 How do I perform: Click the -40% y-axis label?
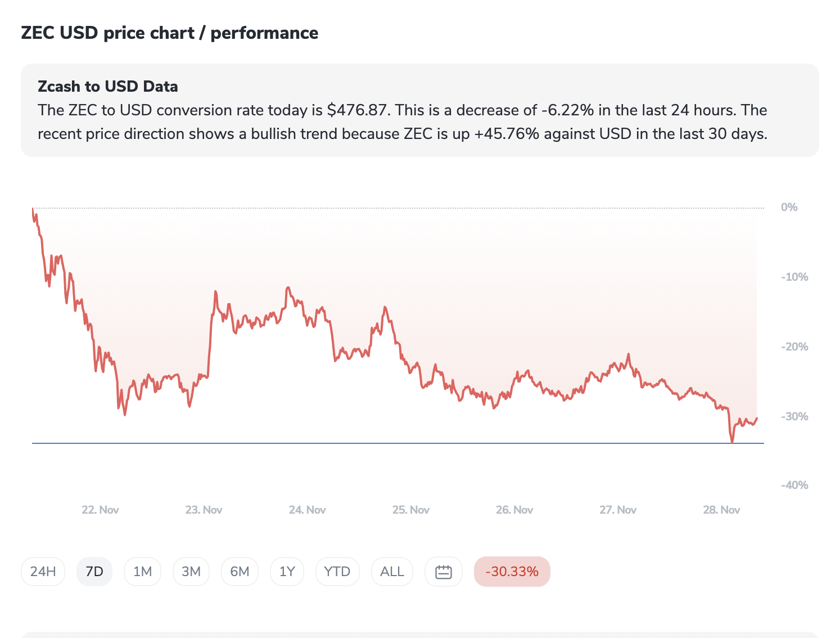[x=794, y=485]
